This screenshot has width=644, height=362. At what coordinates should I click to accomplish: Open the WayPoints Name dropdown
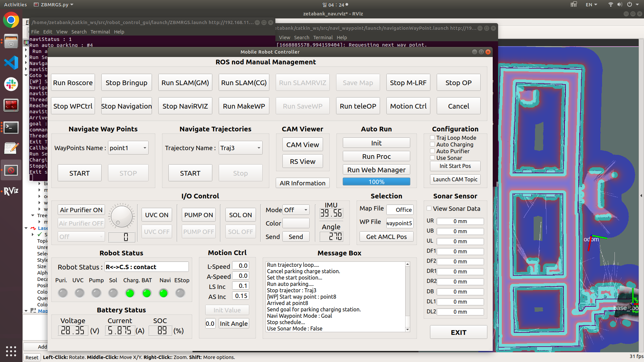point(128,148)
